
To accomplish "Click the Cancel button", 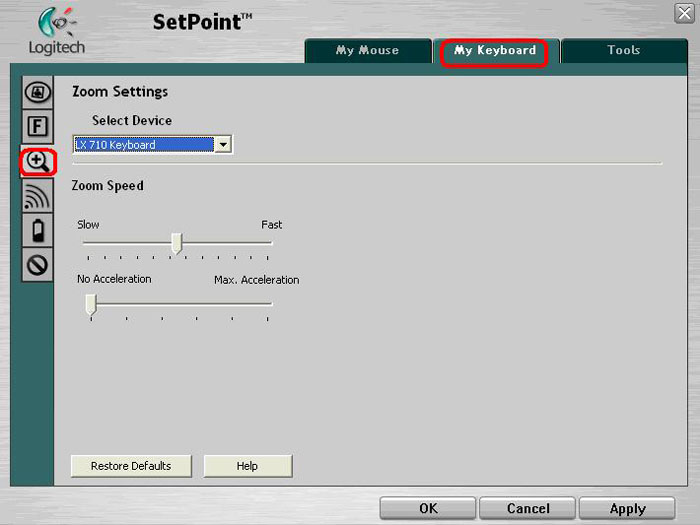I will coord(528,508).
